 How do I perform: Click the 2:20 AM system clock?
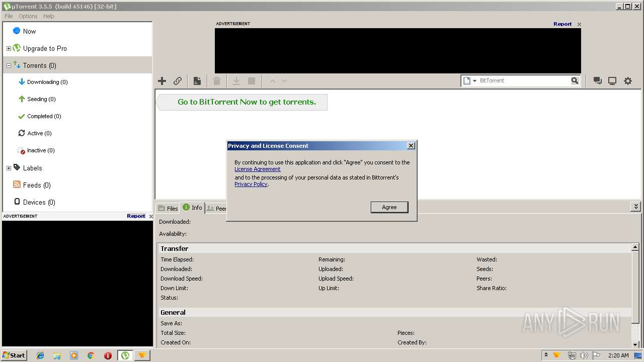[618, 355]
